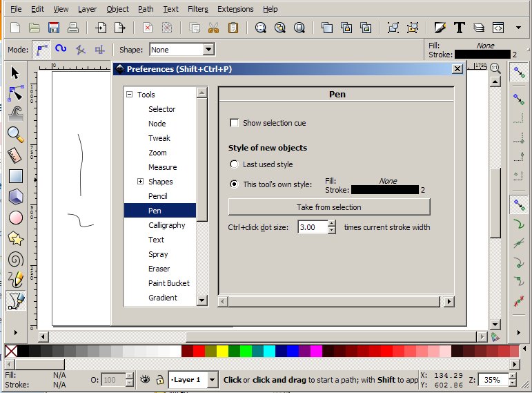Open the Filters menu
The height and width of the screenshot is (393, 532).
pyautogui.click(x=197, y=9)
